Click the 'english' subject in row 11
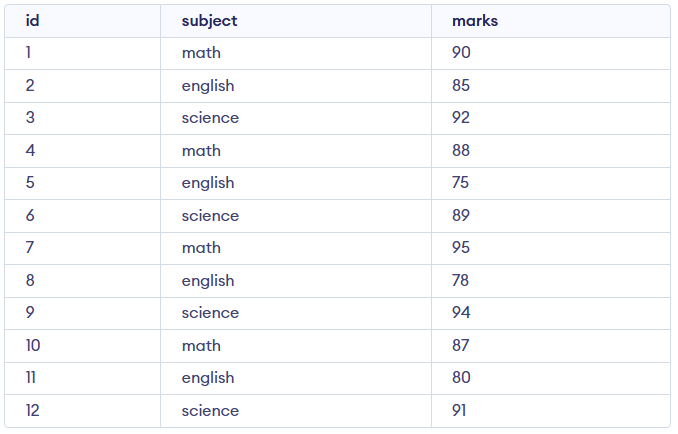The width and height of the screenshot is (678, 434). click(208, 378)
